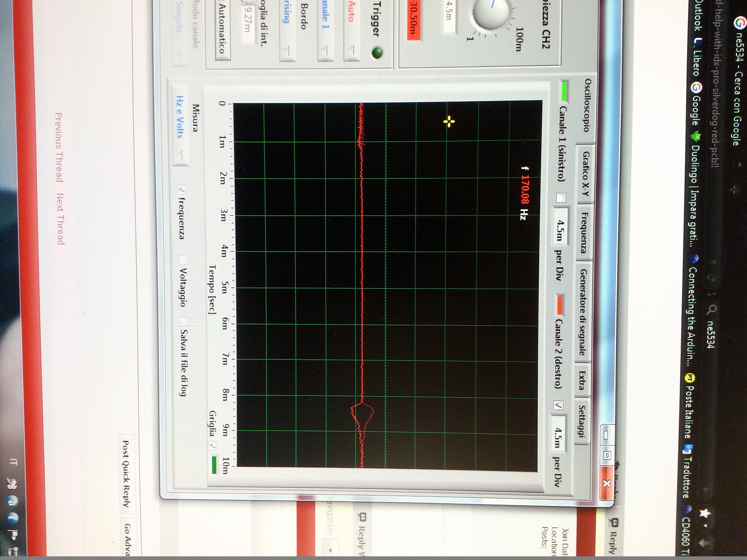Check the Salva il file di log box
Image resolution: width=747 pixels, height=560 pixels.
184,321
